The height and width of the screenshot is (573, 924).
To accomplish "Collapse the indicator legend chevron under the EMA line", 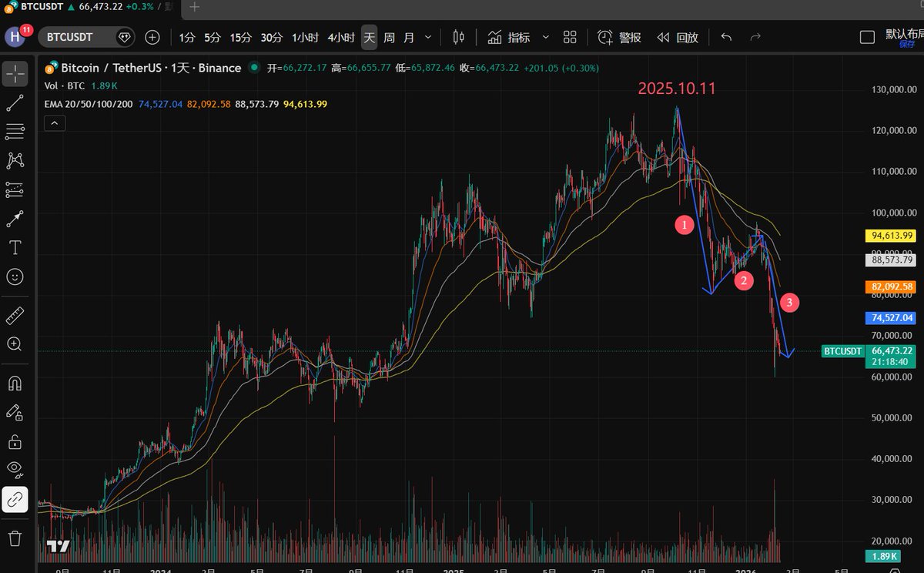I will point(55,122).
